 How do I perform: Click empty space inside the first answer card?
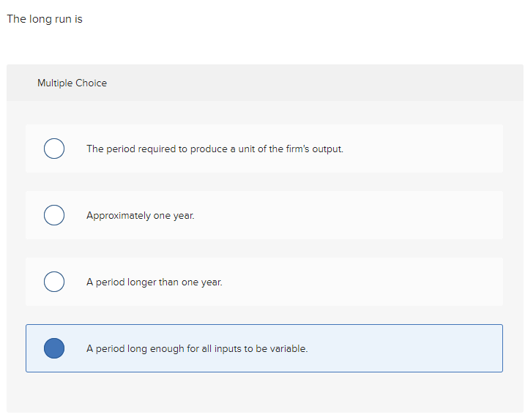point(425,149)
